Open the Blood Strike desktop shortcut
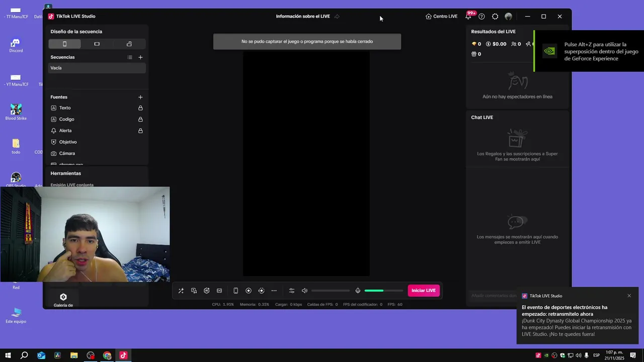Viewport: 644px width, 362px height. pyautogui.click(x=16, y=113)
